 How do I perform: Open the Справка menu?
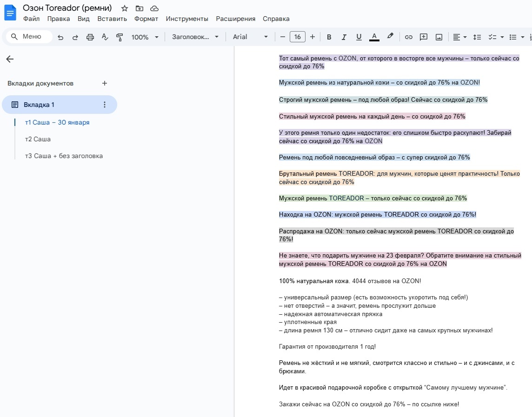point(276,19)
